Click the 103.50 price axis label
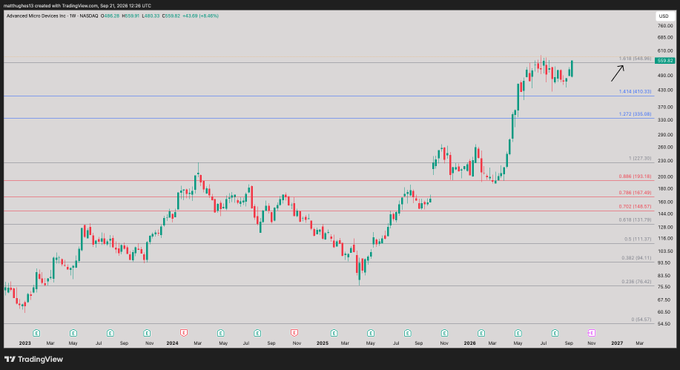 point(665,251)
